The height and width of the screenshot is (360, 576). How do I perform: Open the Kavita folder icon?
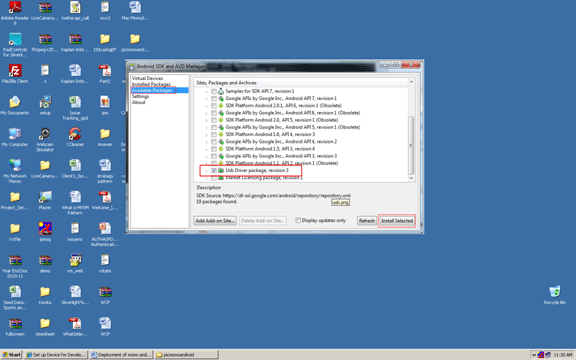[45, 292]
